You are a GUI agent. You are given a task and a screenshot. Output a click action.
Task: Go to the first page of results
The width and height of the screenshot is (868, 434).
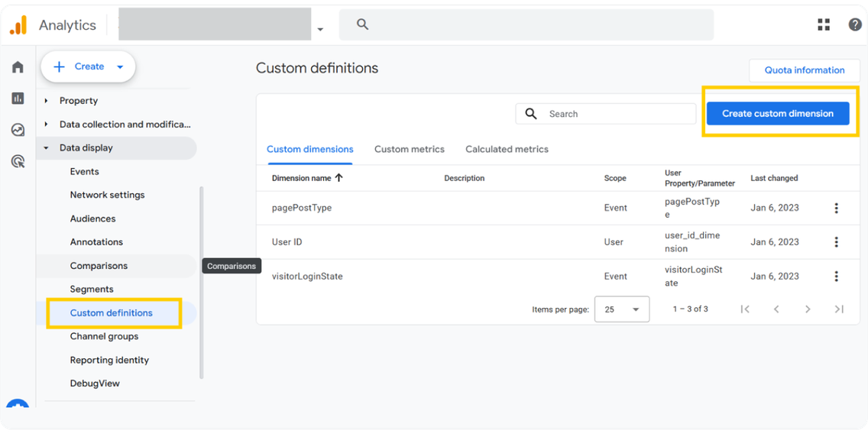(x=745, y=309)
